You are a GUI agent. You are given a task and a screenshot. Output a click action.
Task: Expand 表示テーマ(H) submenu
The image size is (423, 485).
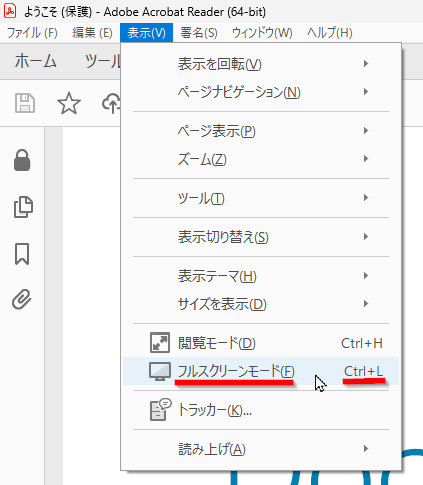point(261,276)
